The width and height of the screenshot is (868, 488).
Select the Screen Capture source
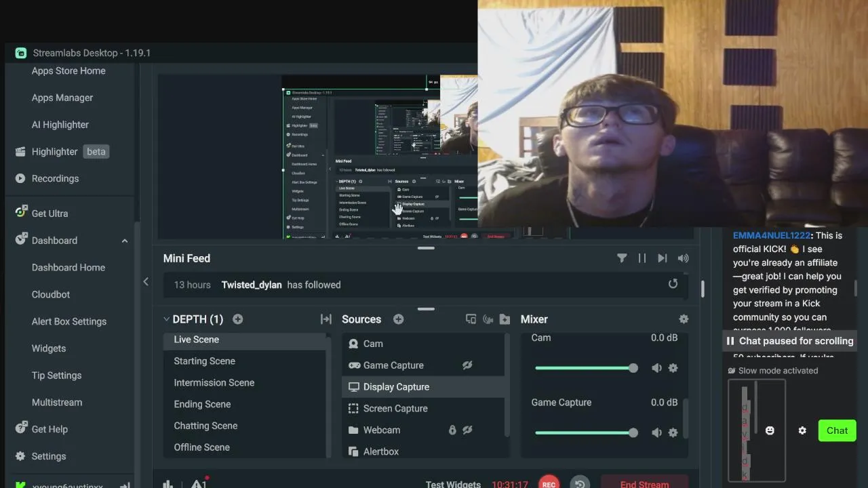coord(424,409)
